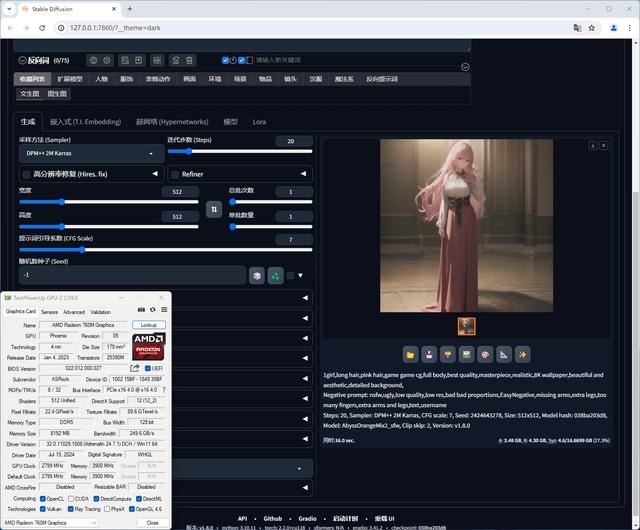The image size is (640, 530).
Task: Click the dice icon to randomize seed
Action: click(257, 275)
